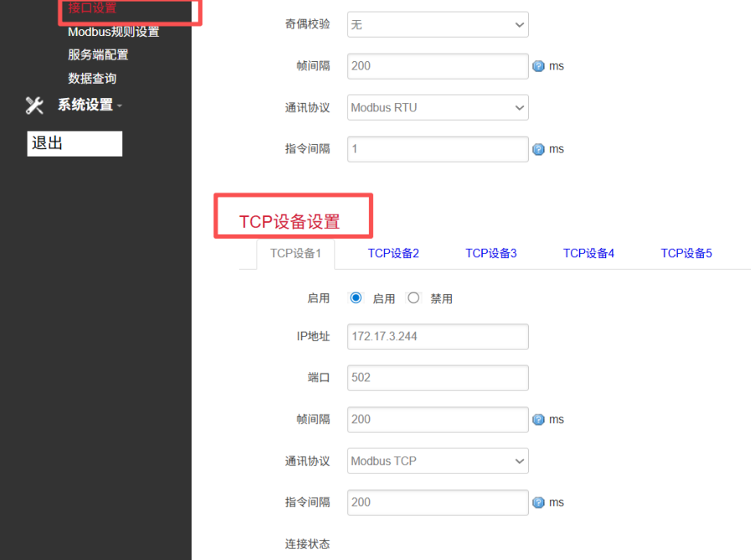Switch to the TCP设备2 tab
The height and width of the screenshot is (560, 751).
[x=394, y=252]
